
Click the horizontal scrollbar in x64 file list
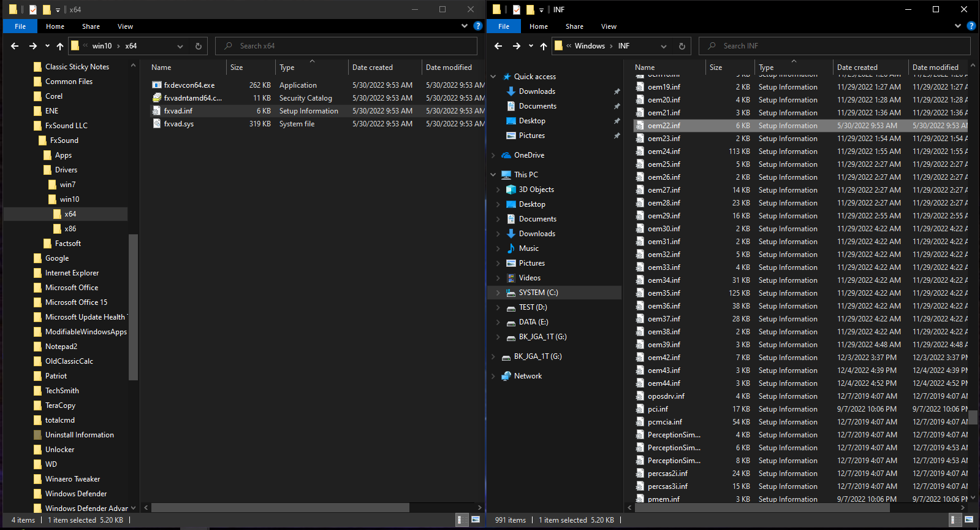tap(280, 507)
